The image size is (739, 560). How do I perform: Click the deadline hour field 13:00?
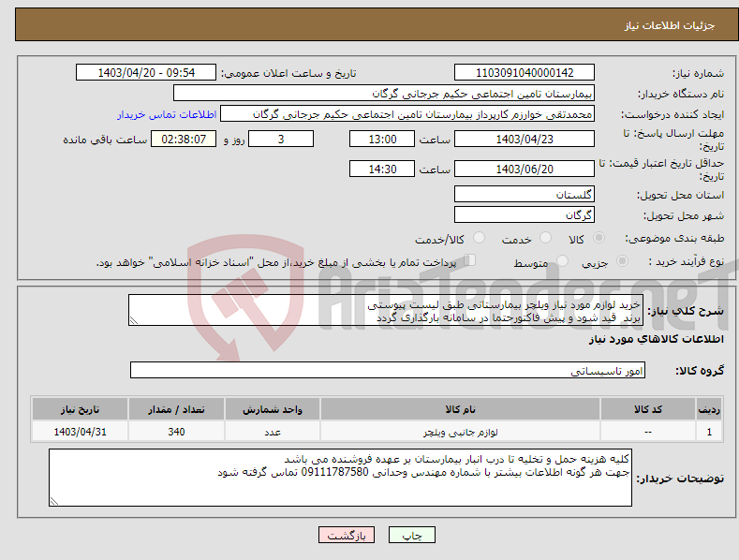382,139
